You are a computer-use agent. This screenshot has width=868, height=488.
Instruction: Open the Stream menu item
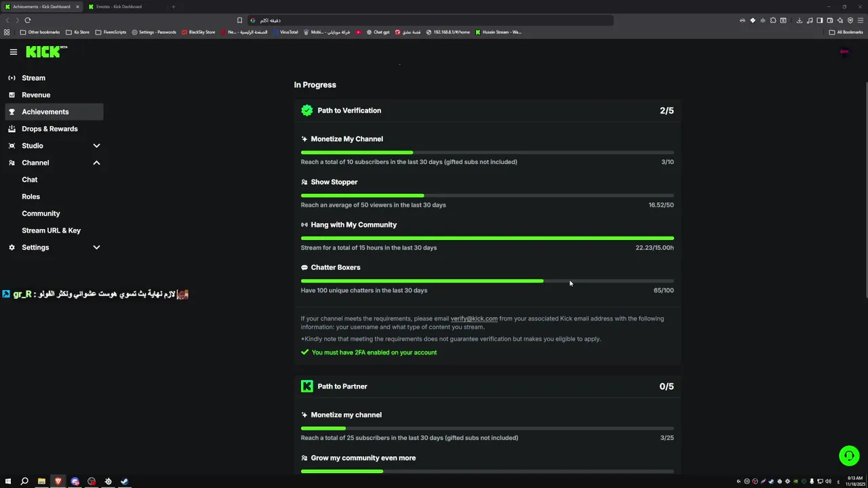coord(33,78)
